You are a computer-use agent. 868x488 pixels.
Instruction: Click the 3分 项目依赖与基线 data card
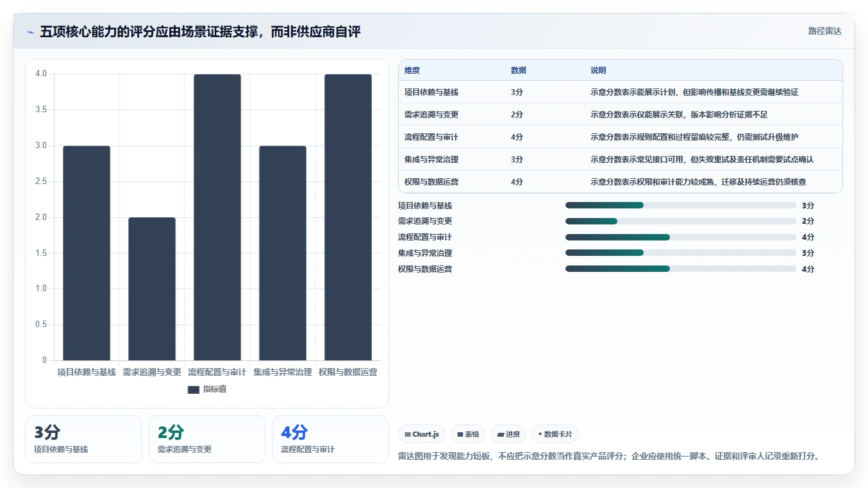tap(83, 439)
